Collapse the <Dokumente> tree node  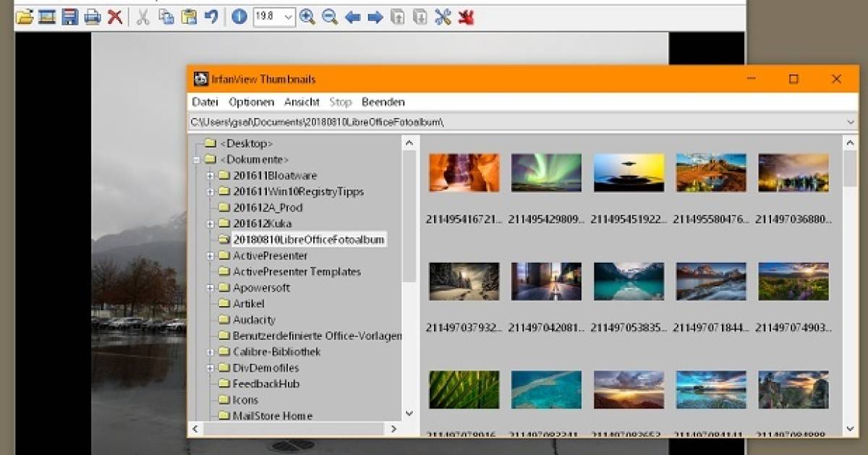(x=195, y=159)
